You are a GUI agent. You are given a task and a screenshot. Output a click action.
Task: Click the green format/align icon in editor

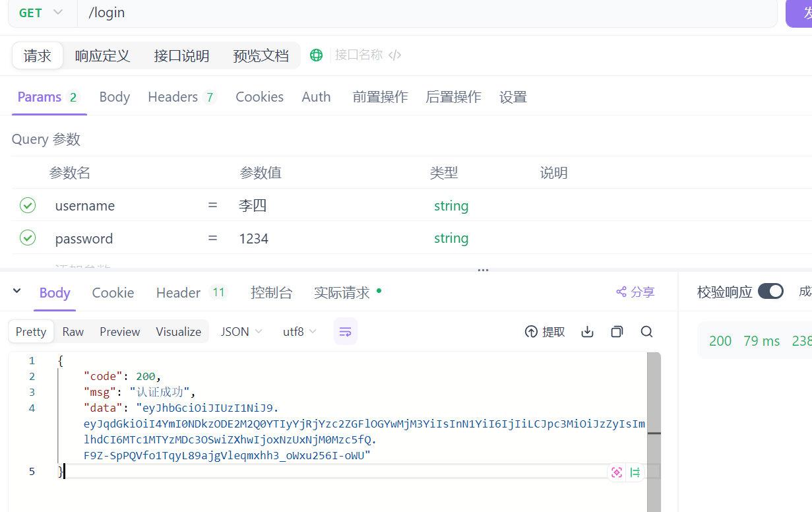(x=635, y=472)
